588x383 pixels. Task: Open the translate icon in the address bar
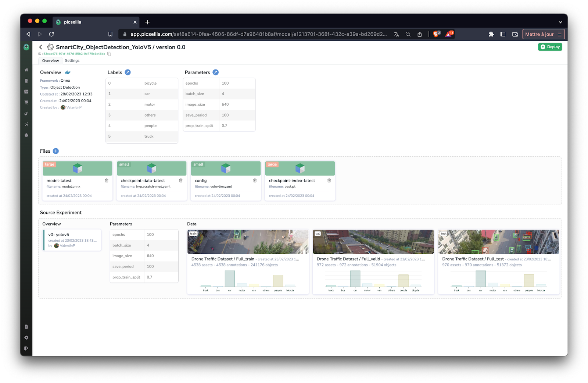[x=397, y=34]
